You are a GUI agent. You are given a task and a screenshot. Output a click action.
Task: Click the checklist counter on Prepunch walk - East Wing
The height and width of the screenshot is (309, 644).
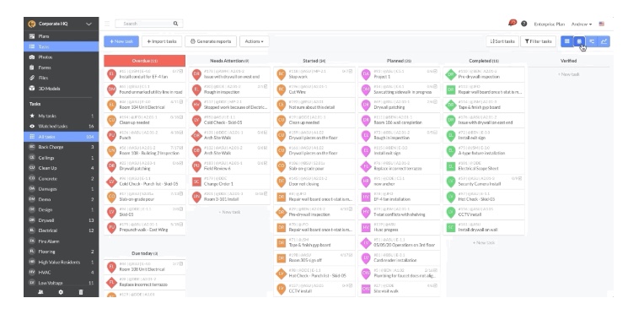177,225
